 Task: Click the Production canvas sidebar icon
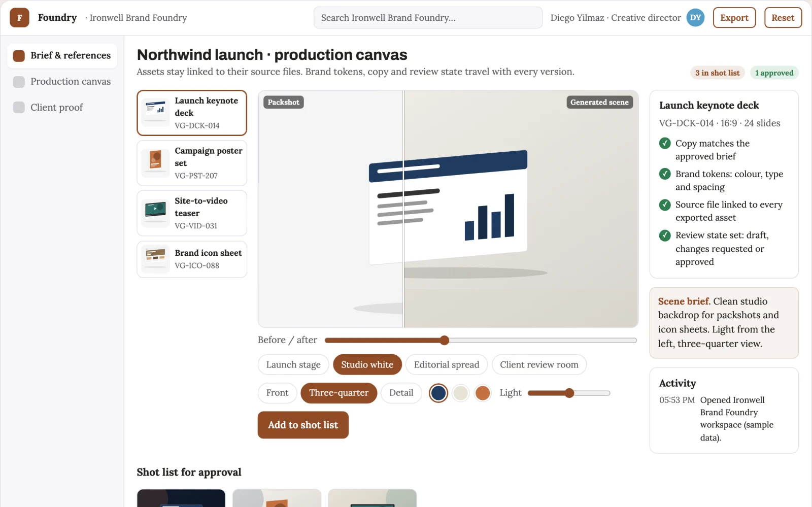19,82
